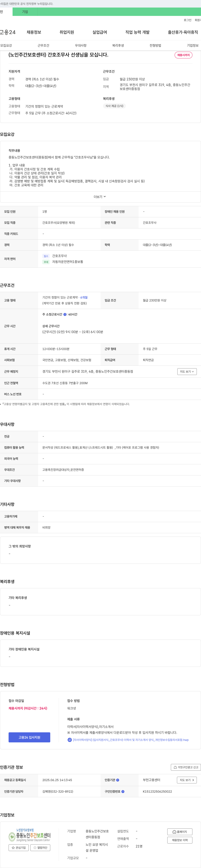Click the 김혜영(032-320-8922) contact cell
Screen dimensions: 201x868
58,792
